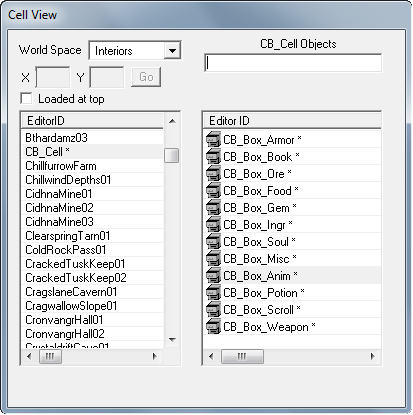This screenshot has width=413, height=415.
Task: Click the CB_Box_Book container icon
Action: pos(213,156)
